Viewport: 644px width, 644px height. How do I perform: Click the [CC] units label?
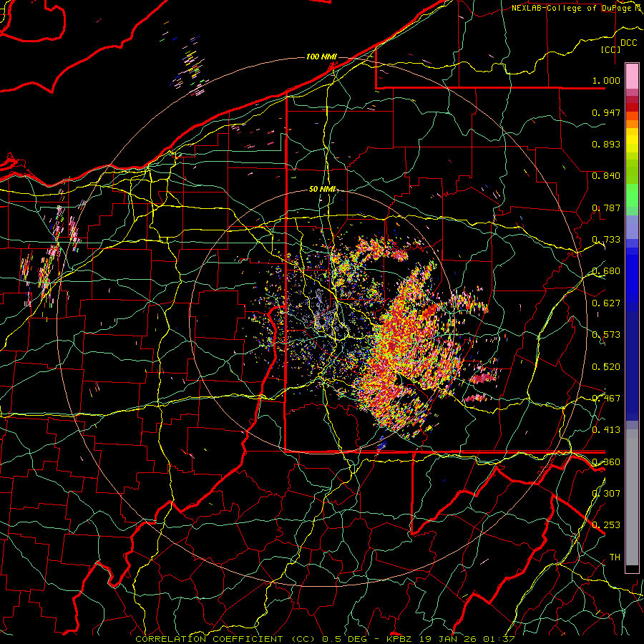click(x=610, y=49)
